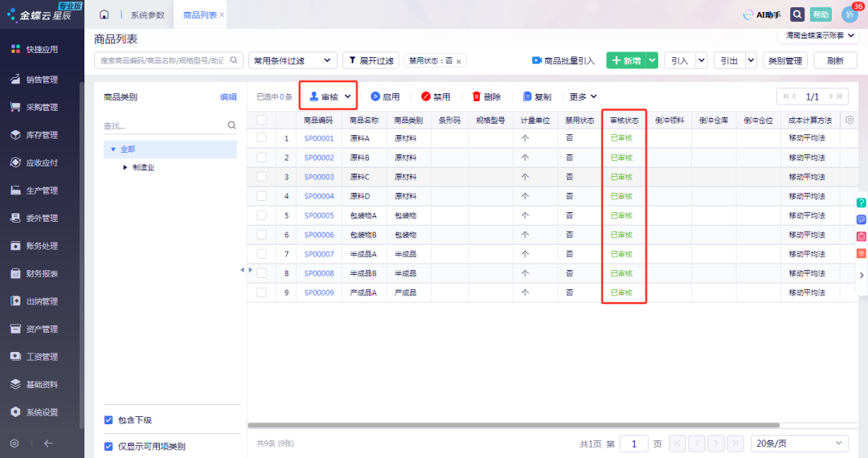Click the column settings gear icon

pyautogui.click(x=850, y=120)
